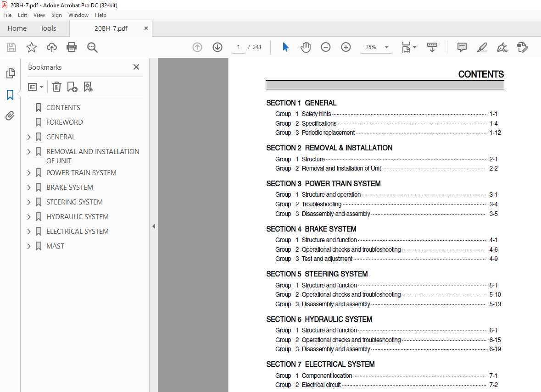Open the View menu
Viewport: 541px width, 392px height.
(39, 15)
